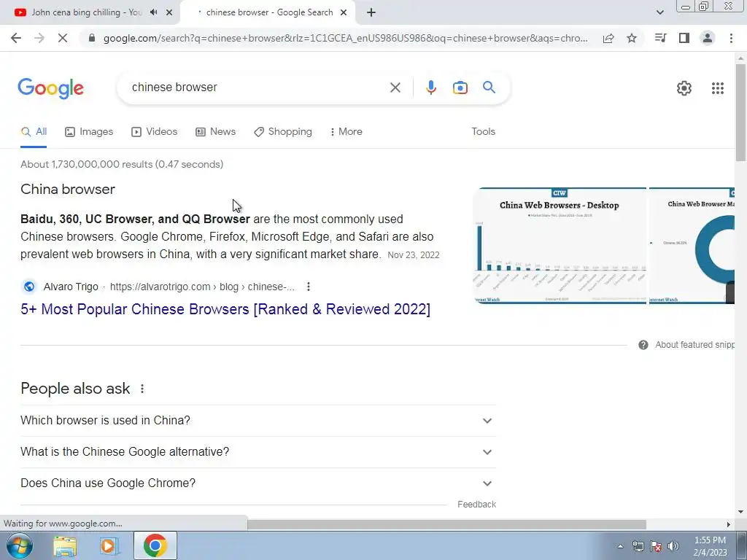The image size is (747, 560).
Task: Click the horizontal scrollbar thumb
Action: [446, 524]
